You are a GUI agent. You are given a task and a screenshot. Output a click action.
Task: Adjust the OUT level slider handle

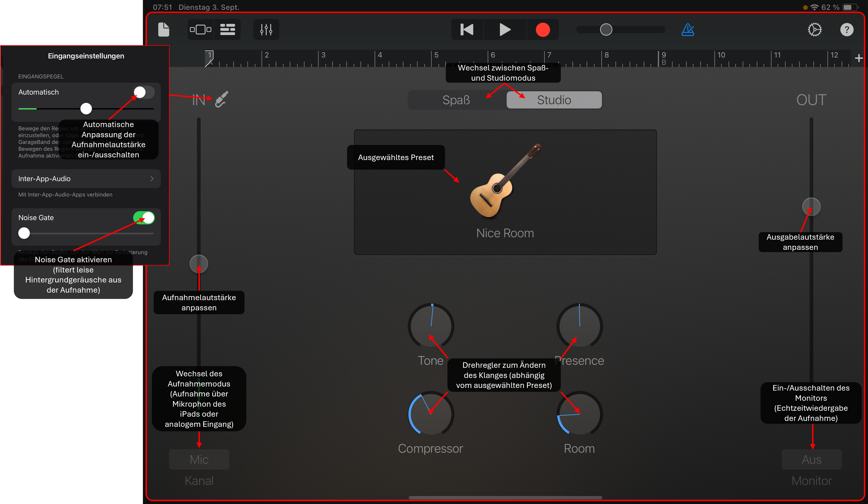812,207
